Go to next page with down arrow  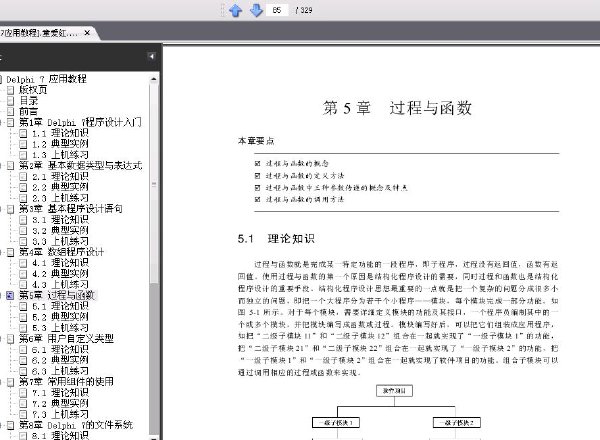tap(256, 10)
